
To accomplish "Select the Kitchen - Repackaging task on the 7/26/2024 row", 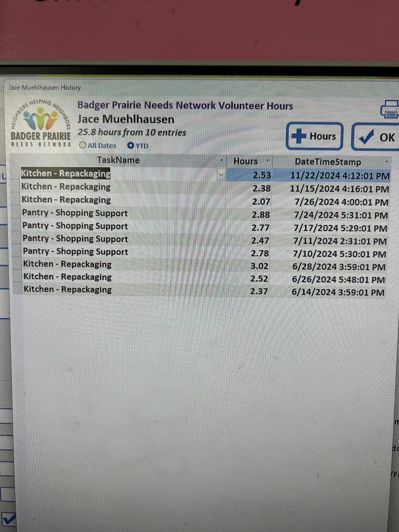I will pos(66,199).
